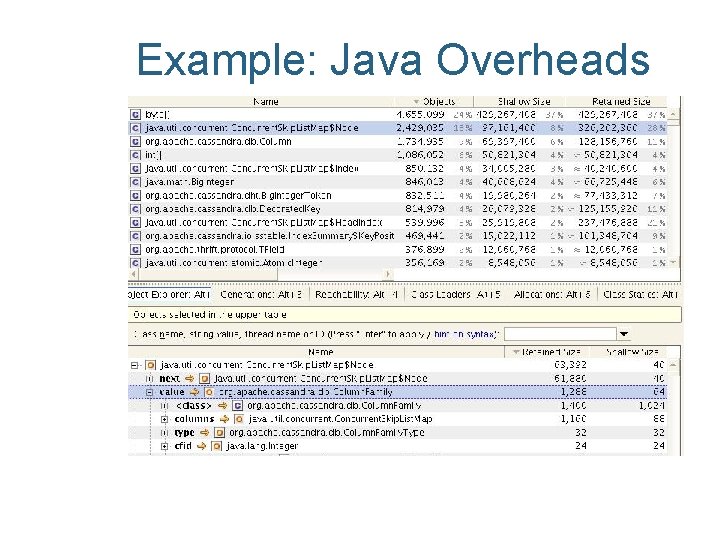720x540 pixels.
Task: Click the class icon of the highlighted ConcurrentSkipListMap$Node row
Action: click(x=135, y=128)
